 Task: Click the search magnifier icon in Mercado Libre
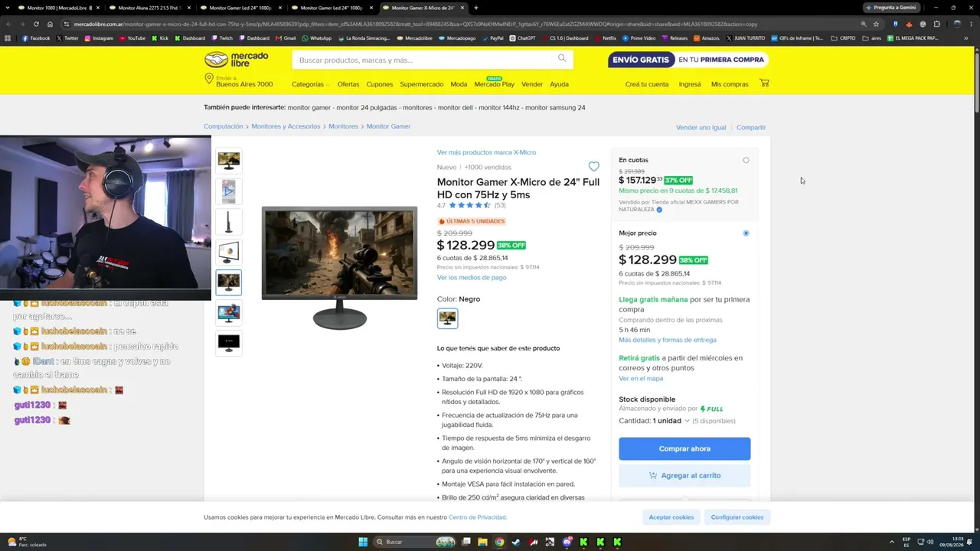point(562,59)
